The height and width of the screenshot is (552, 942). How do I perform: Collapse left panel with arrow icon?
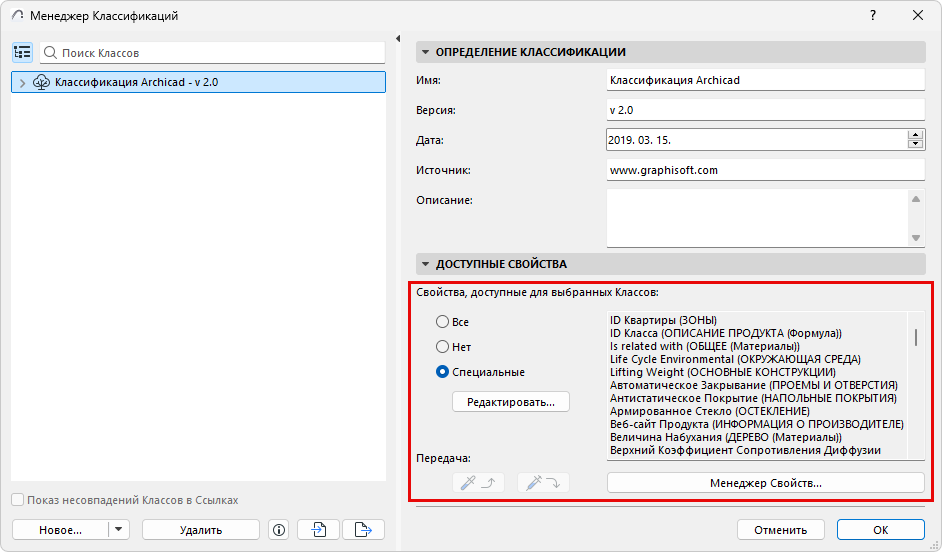398,38
